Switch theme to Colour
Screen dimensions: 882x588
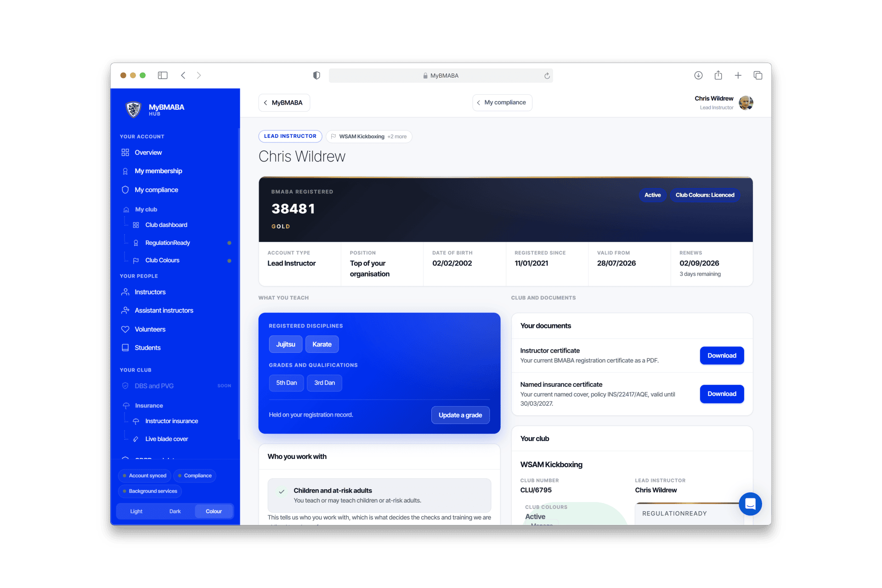click(x=214, y=511)
